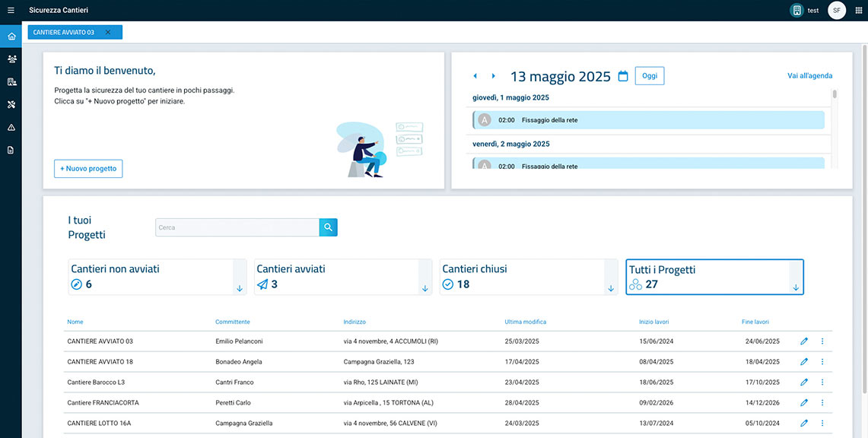The image size is (868, 438).
Task: Select the Cantiere FRANCIACORTA project name
Action: coord(103,402)
